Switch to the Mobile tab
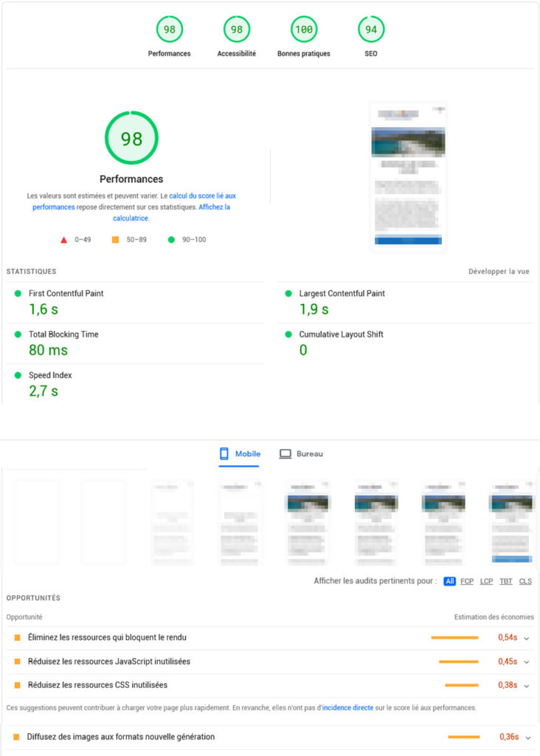540x756 pixels. pos(240,454)
